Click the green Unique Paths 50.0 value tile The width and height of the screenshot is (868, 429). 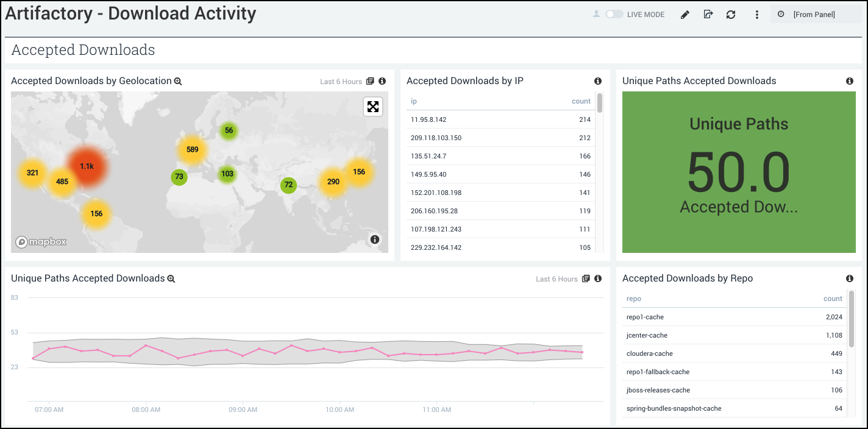739,172
